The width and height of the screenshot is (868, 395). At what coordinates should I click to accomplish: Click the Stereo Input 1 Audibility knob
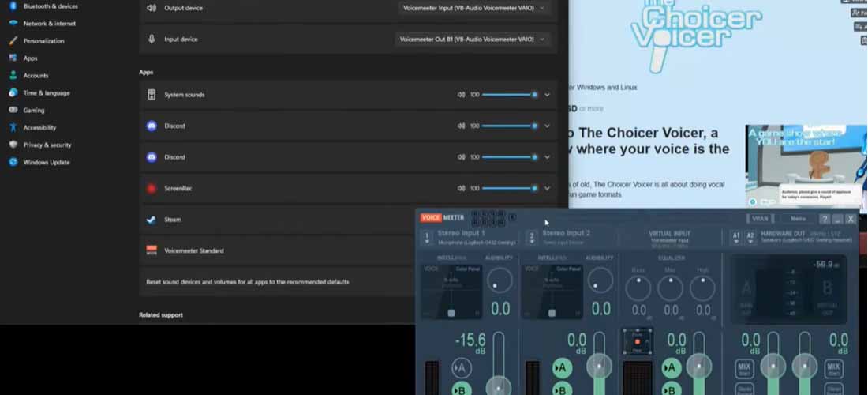point(499,281)
